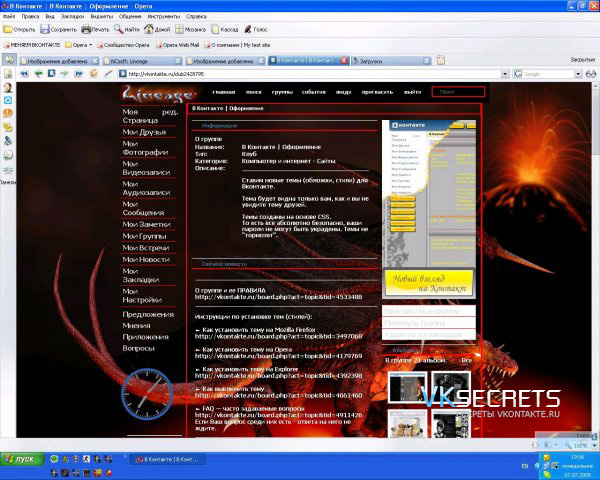The height and width of the screenshot is (480, 600).
Task: Open Мои Настройки in the left menu
Action: click(x=142, y=296)
